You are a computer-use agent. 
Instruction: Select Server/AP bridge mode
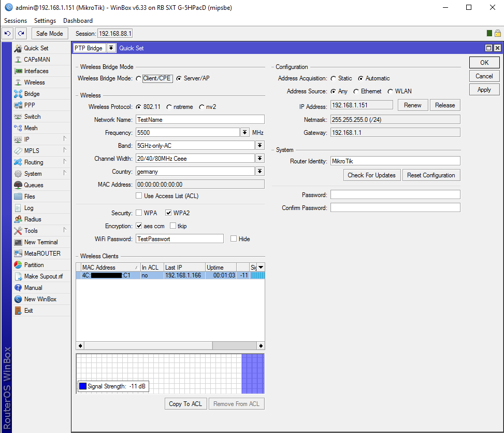179,78
